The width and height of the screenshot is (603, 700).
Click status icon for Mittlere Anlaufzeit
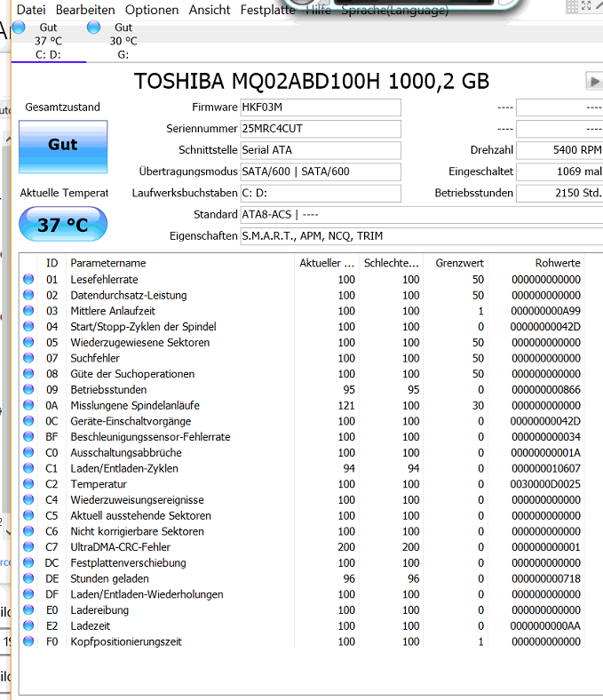28,311
